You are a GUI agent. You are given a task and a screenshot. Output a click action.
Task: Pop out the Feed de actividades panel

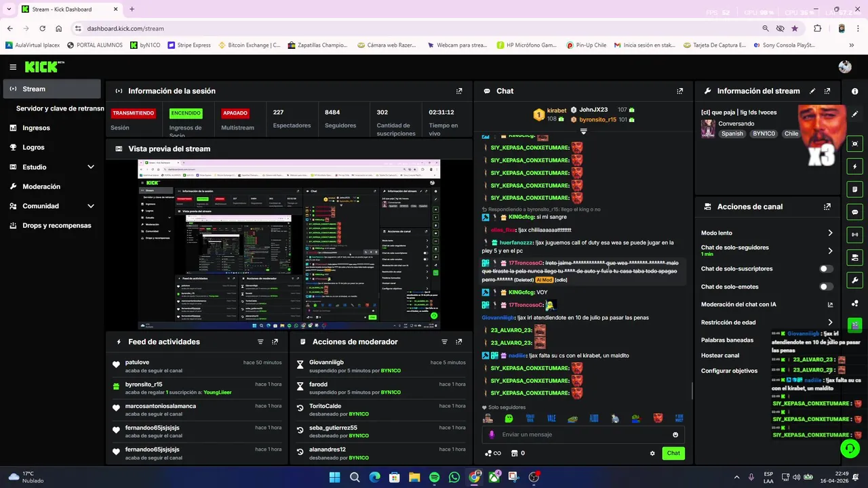(275, 342)
